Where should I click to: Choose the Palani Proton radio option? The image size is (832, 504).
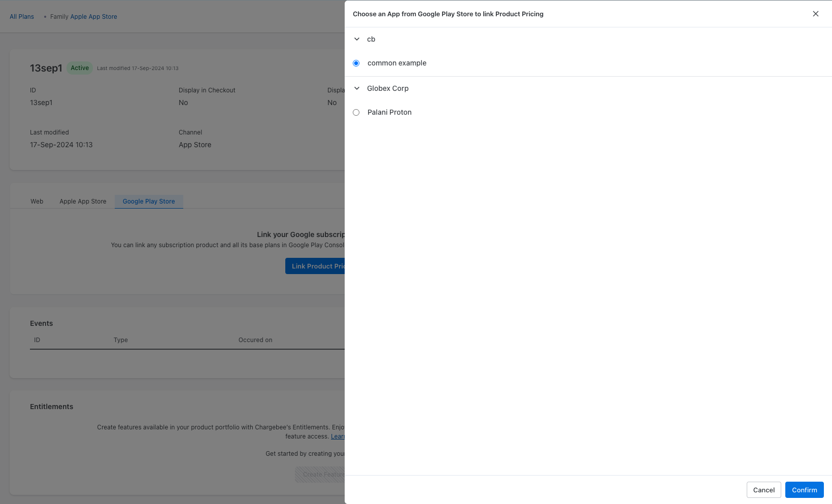click(x=356, y=113)
